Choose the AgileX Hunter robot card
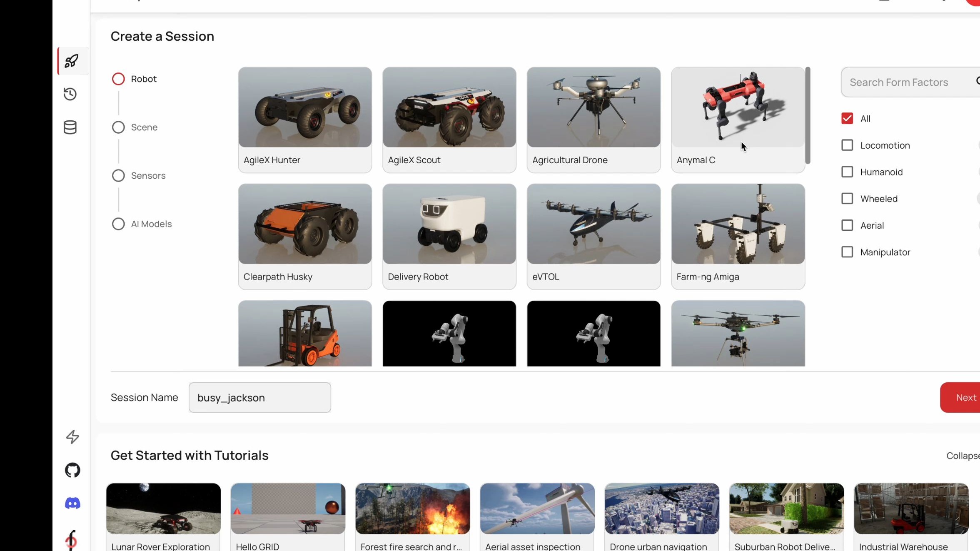 point(305,120)
